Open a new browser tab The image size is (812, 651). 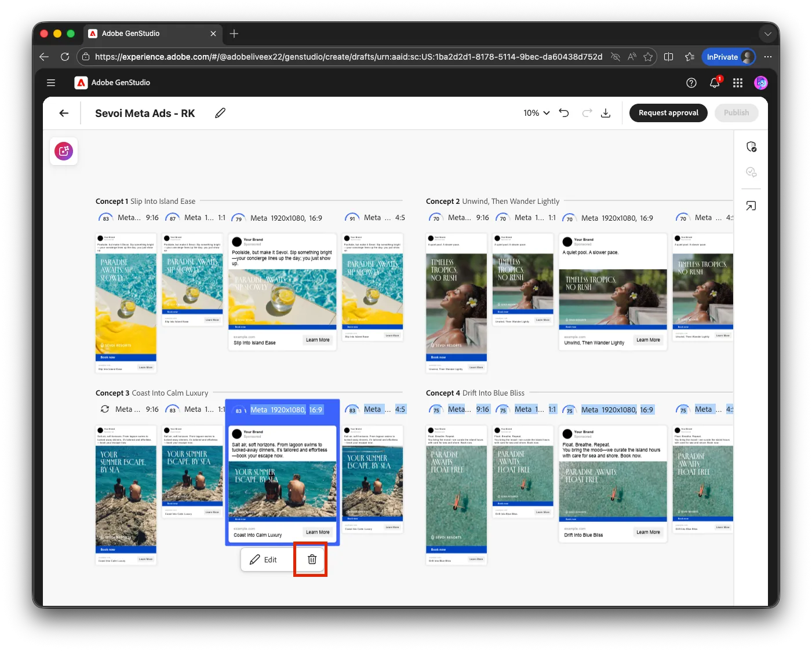point(234,34)
